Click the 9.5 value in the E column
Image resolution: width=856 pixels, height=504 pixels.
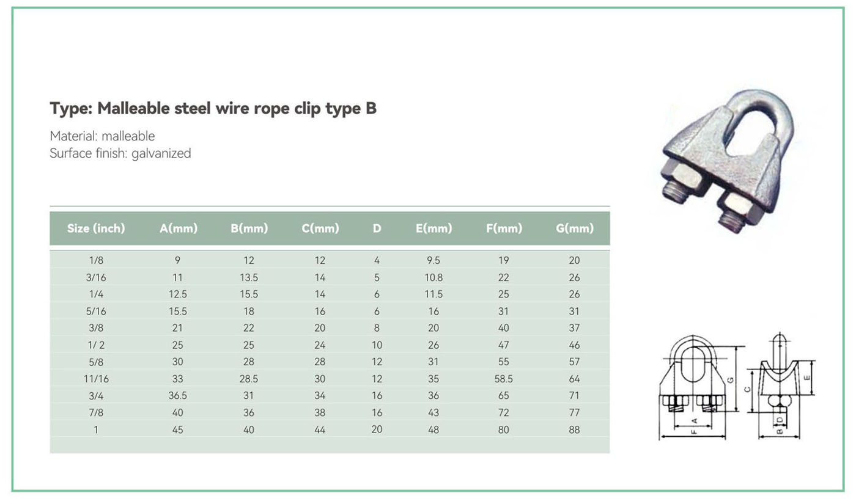[x=434, y=260]
